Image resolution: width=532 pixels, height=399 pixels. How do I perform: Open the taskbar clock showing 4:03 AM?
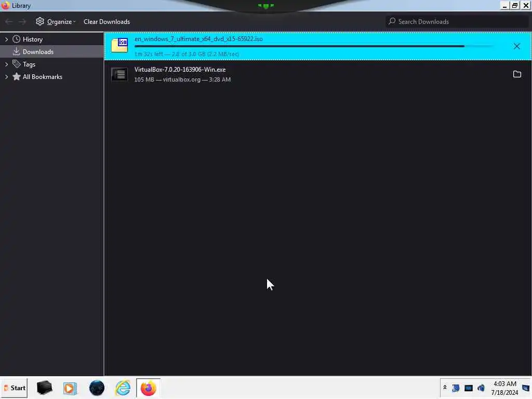tap(505, 388)
